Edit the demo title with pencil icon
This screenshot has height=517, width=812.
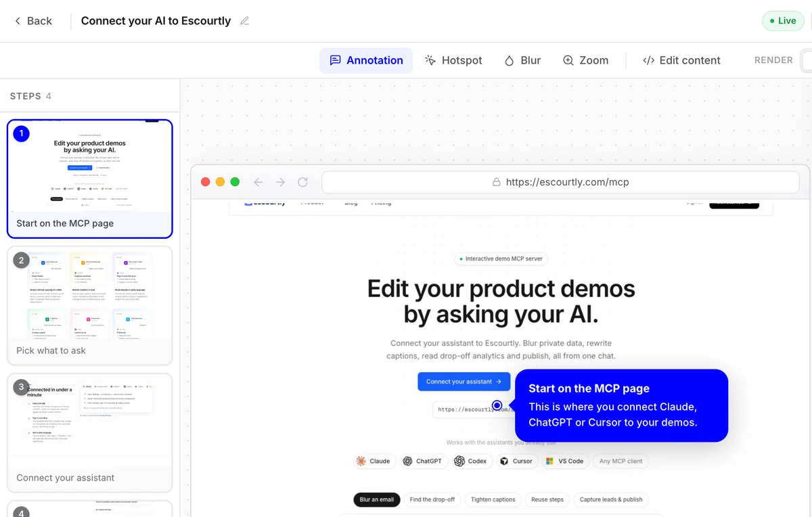(x=245, y=21)
